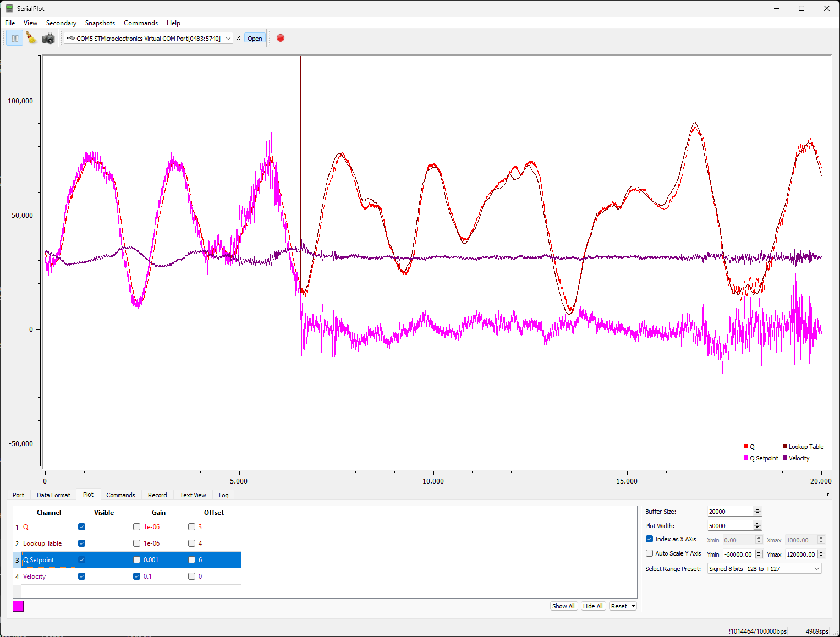Enable gain checkbox for Lookup Table
The width and height of the screenshot is (840, 637).
point(137,543)
